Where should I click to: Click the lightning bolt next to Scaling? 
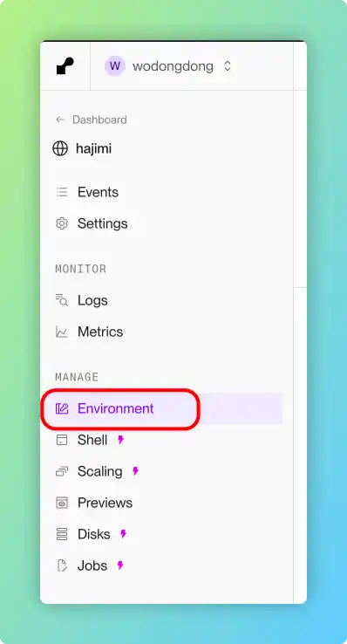click(x=135, y=471)
